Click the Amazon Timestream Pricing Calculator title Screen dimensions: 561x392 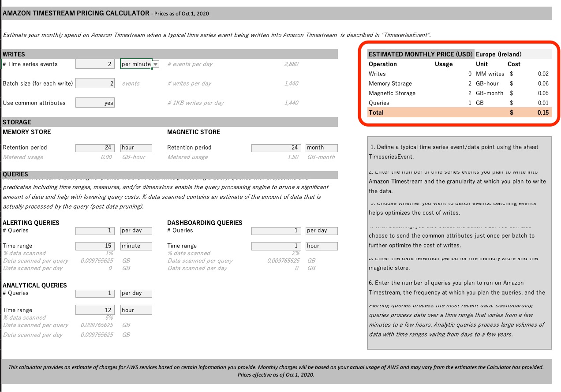[76, 13]
